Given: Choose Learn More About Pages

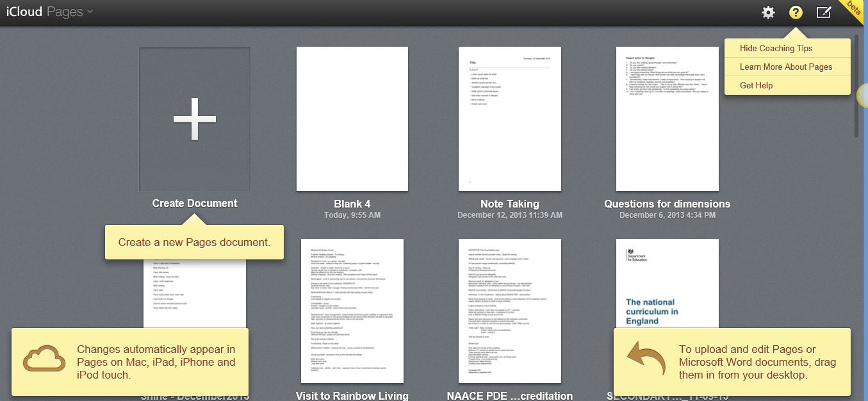Looking at the screenshot, I should [x=785, y=67].
